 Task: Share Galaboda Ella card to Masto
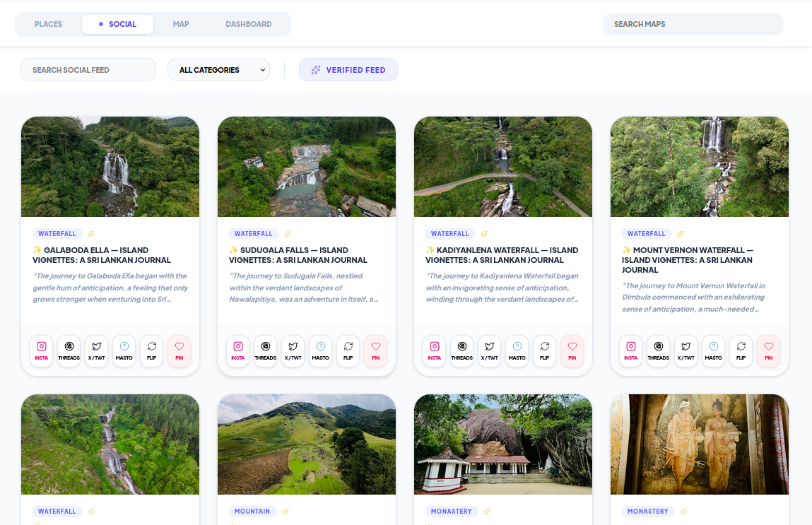tap(124, 351)
